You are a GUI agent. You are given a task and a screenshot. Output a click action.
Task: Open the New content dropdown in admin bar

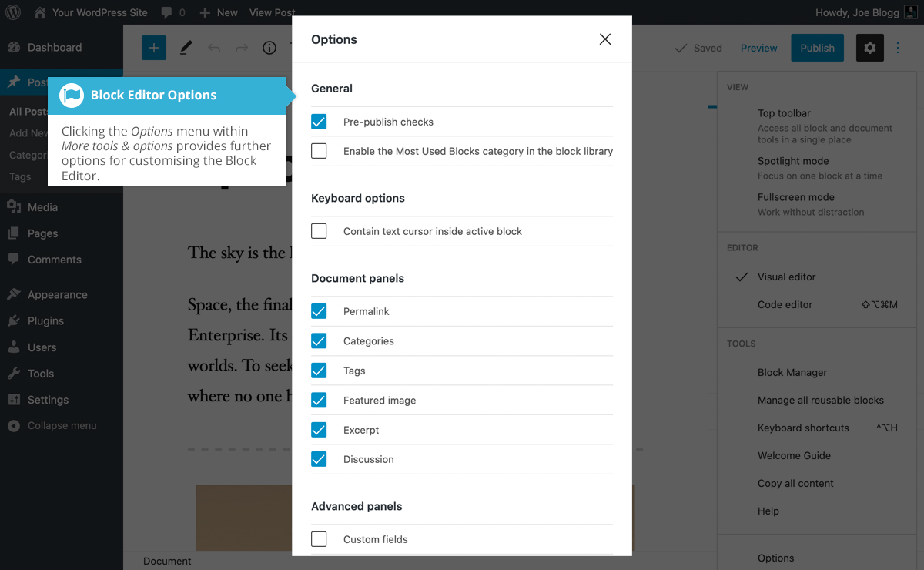point(219,12)
